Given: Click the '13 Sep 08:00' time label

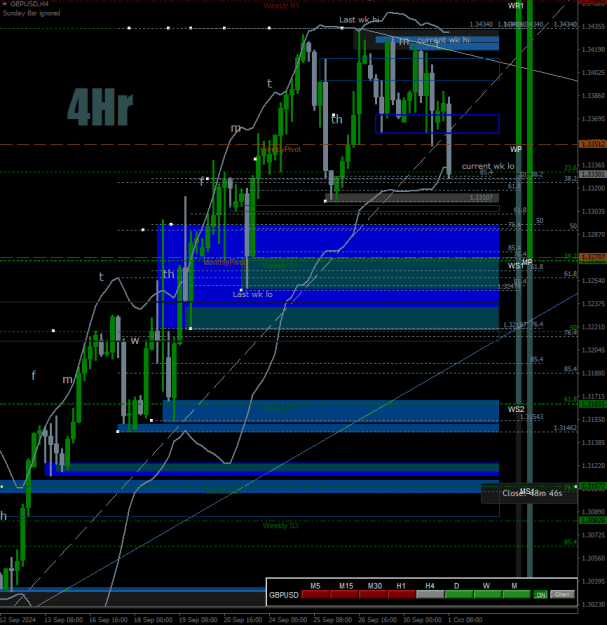Looking at the screenshot, I should (63, 620).
